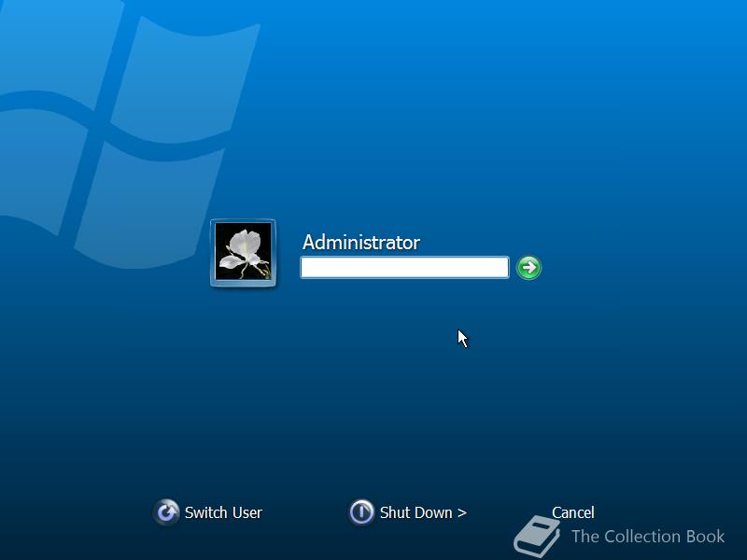Screen dimensions: 747x560
Task: Click the Administrator username text
Action: [361, 243]
